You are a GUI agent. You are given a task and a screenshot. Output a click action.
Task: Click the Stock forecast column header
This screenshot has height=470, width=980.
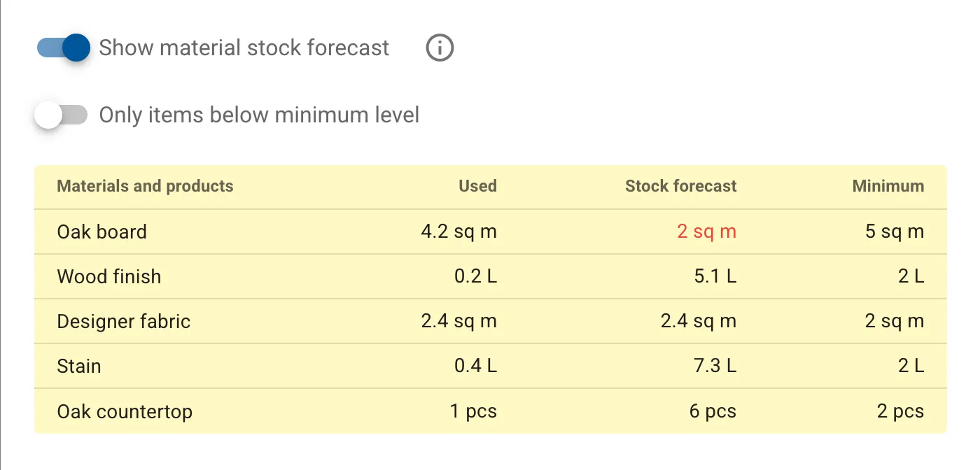point(680,186)
